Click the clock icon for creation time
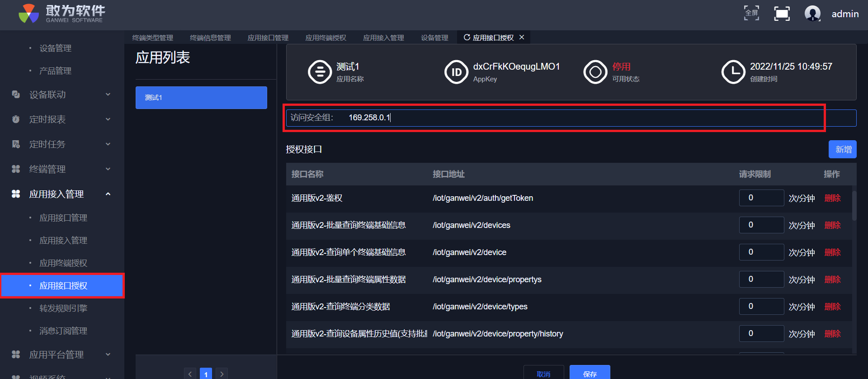868x379 pixels. click(733, 72)
